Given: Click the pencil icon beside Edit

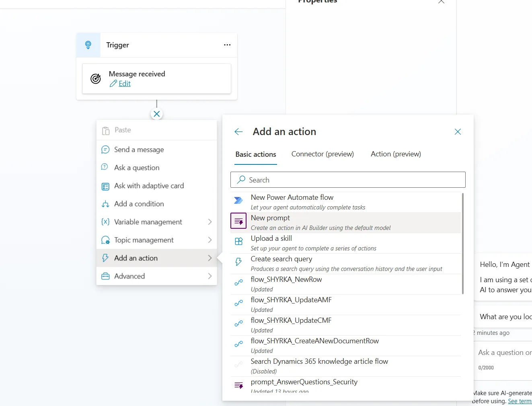Looking at the screenshot, I should tap(113, 84).
